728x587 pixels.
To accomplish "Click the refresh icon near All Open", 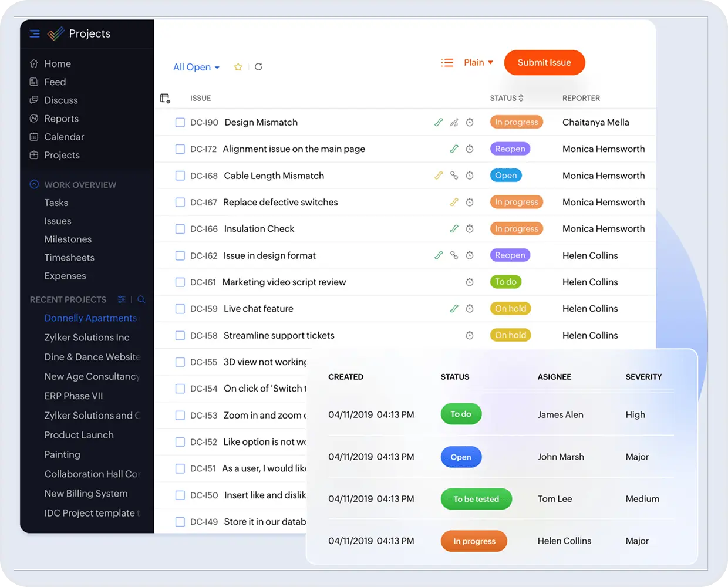I will (258, 67).
